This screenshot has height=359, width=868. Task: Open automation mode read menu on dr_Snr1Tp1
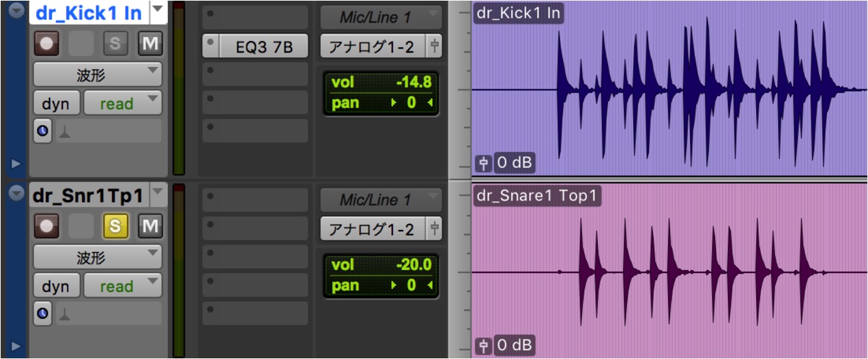123,286
